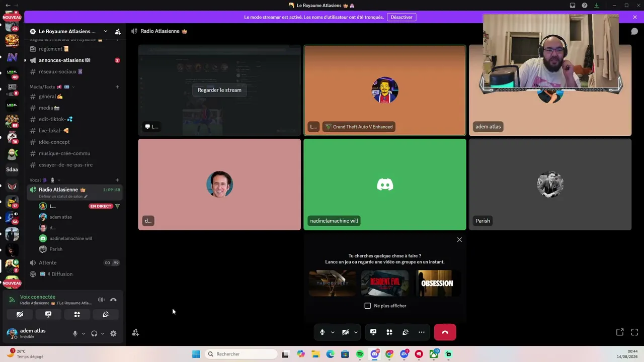Disconnect from voice in sidebar panel
Screen dimensions: 644x362
click(x=113, y=300)
